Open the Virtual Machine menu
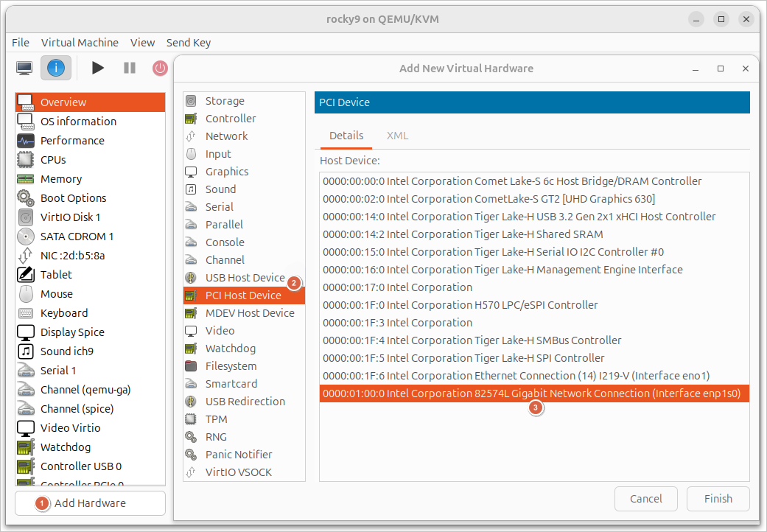The image size is (767, 532). click(80, 43)
